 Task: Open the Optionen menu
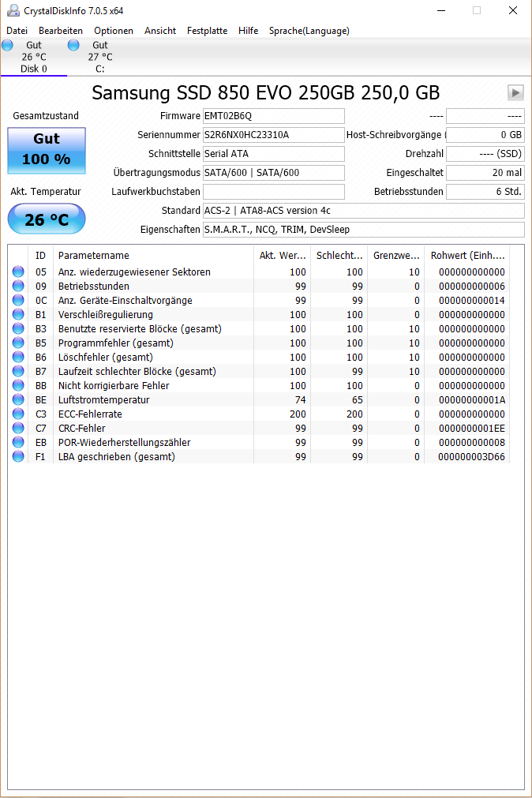click(114, 31)
